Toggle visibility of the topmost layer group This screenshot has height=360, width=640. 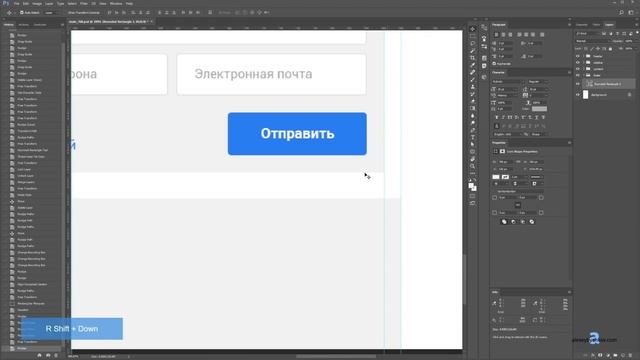[578, 56]
